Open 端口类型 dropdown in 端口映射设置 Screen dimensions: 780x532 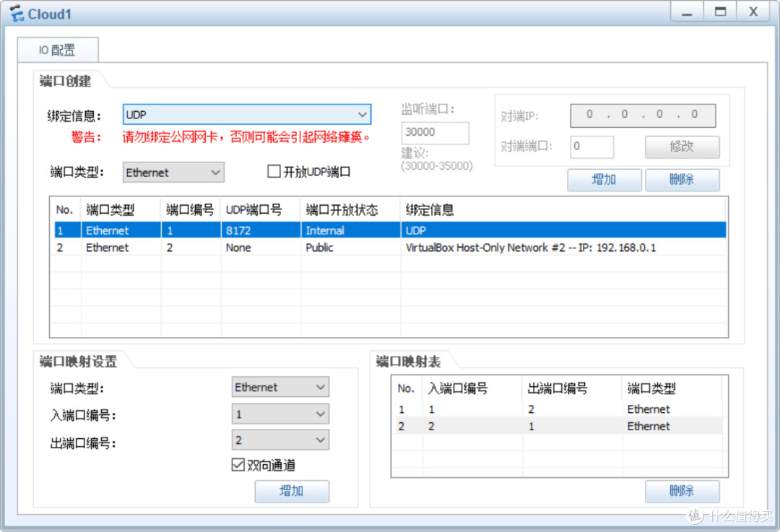tap(280, 387)
